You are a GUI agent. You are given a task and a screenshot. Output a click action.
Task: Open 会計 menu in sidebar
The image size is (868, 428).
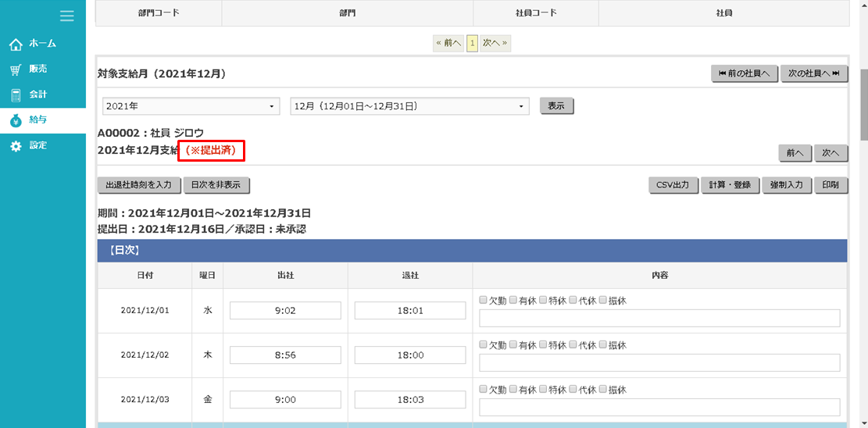38,95
